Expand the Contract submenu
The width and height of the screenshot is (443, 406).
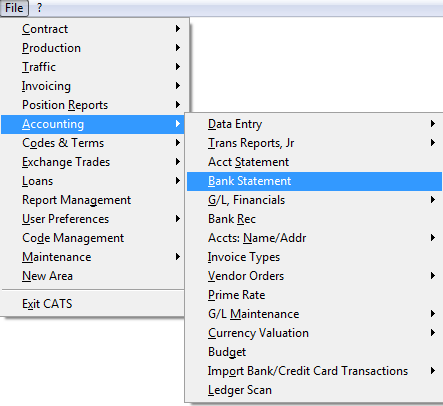(93, 29)
